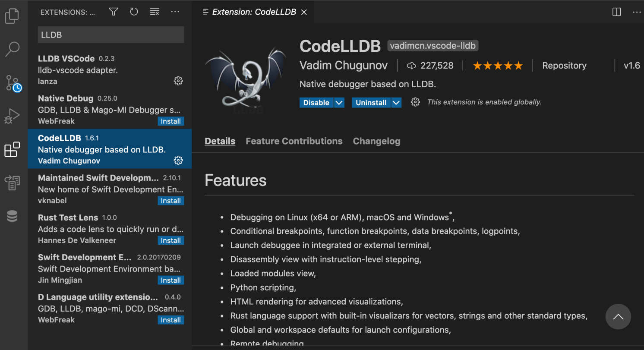Select Maintained Swift Development entry

(x=110, y=189)
